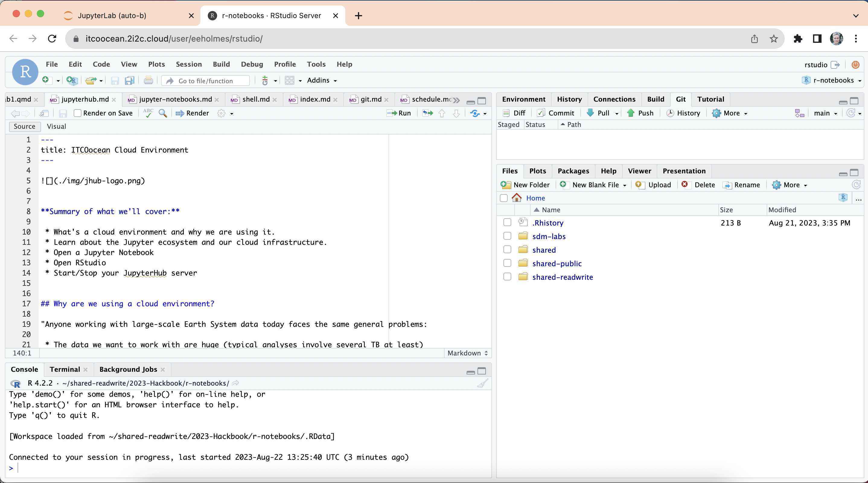Click the Git History clock button
This screenshot has width=868, height=483.
683,113
